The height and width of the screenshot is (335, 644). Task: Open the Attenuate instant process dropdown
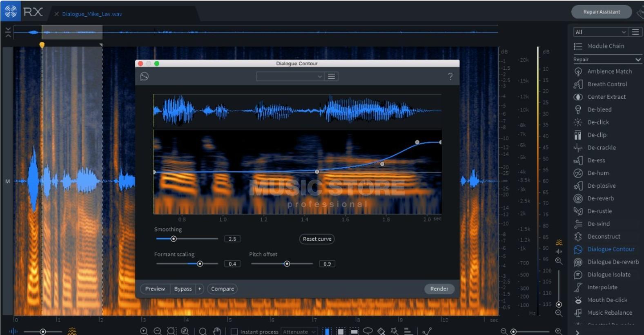[x=299, y=331]
